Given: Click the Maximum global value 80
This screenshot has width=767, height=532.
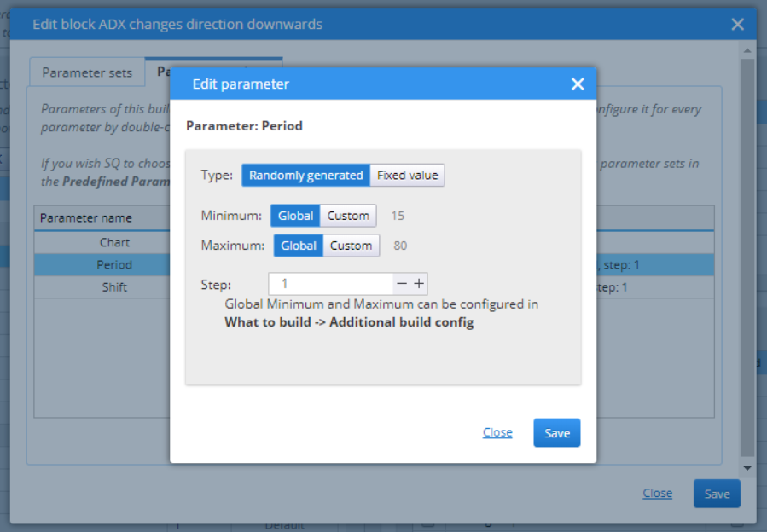Looking at the screenshot, I should coord(400,246).
